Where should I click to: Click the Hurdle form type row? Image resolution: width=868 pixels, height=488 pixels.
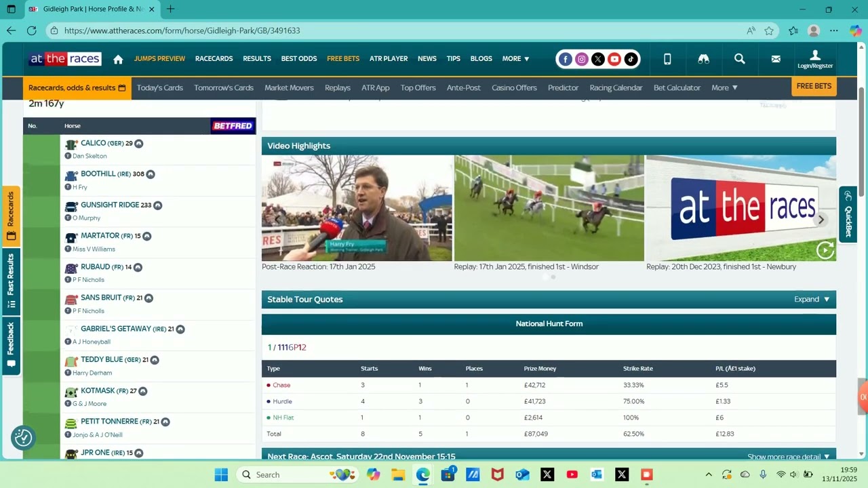(x=549, y=401)
